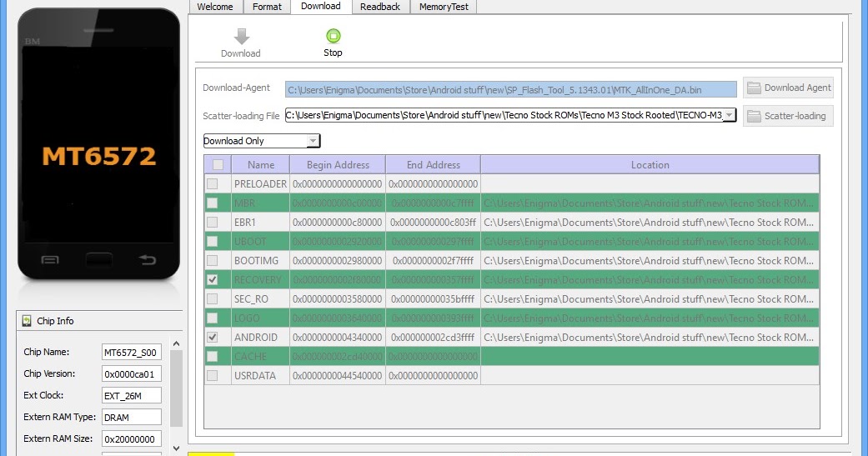This screenshot has width=868, height=456.
Task: Expand the Scatter-loading File path dropdown
Action: pos(729,115)
